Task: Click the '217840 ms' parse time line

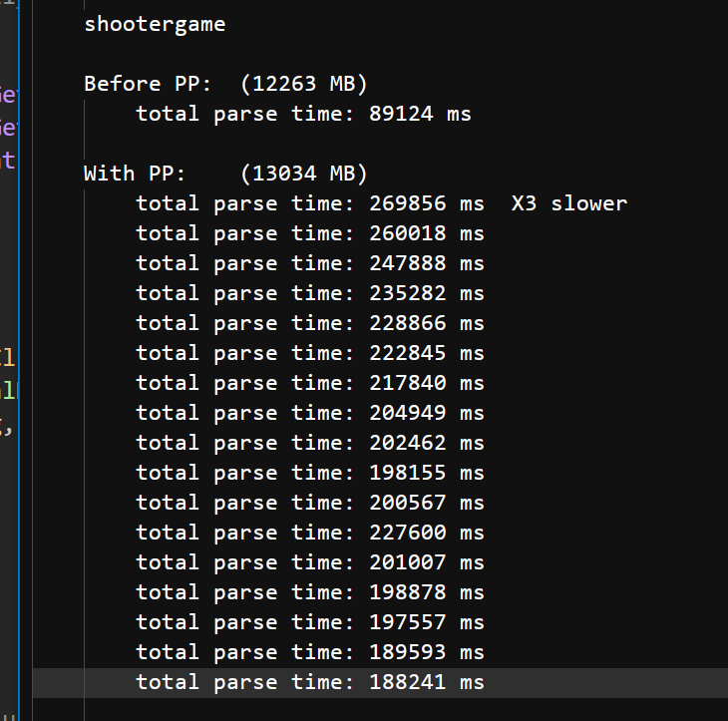Action: tap(310, 383)
